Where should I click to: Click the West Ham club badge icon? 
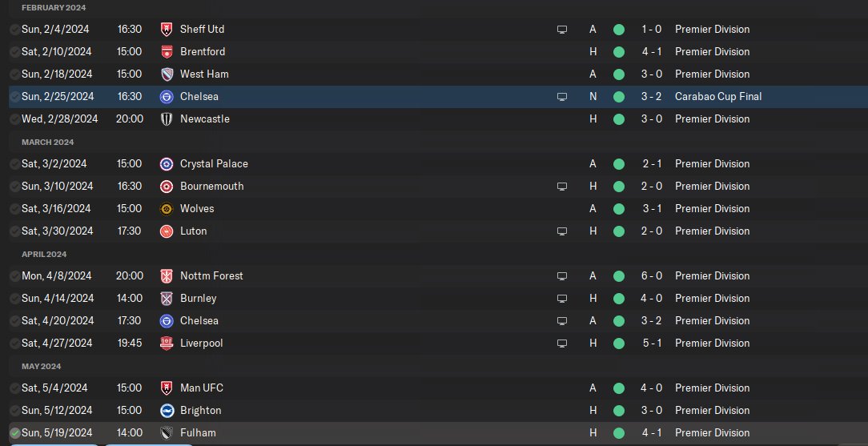167,74
